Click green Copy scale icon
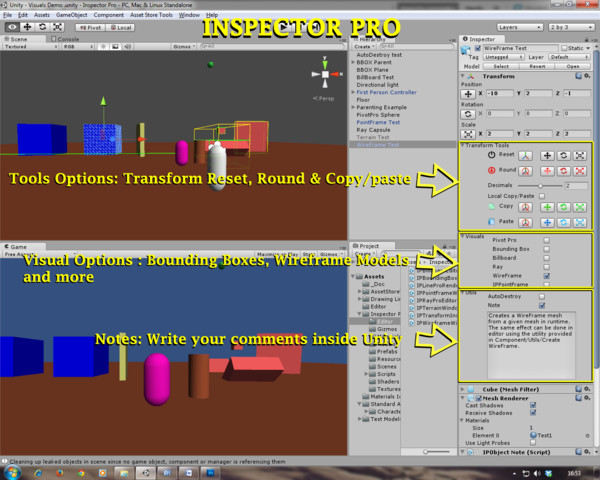600x480 pixels. point(580,207)
